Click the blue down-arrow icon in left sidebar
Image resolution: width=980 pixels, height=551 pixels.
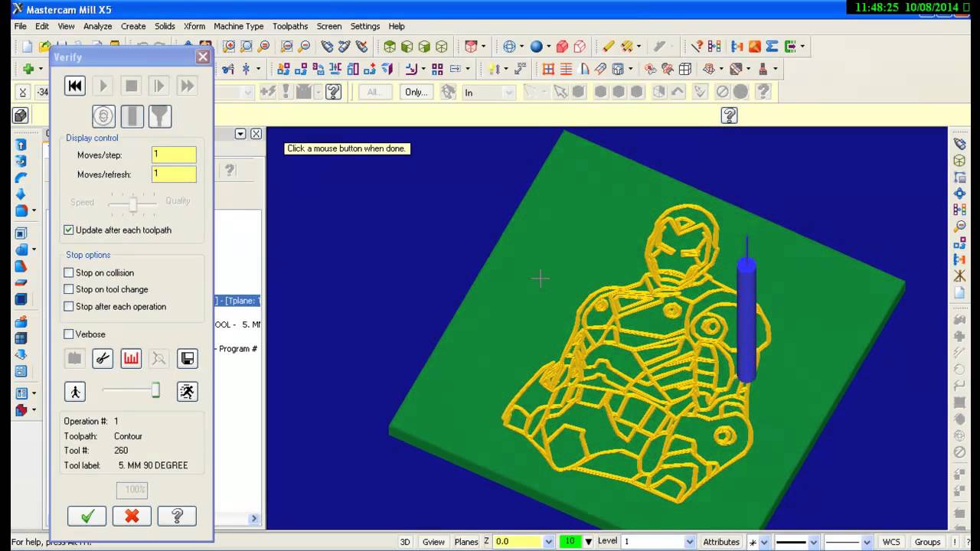21,194
